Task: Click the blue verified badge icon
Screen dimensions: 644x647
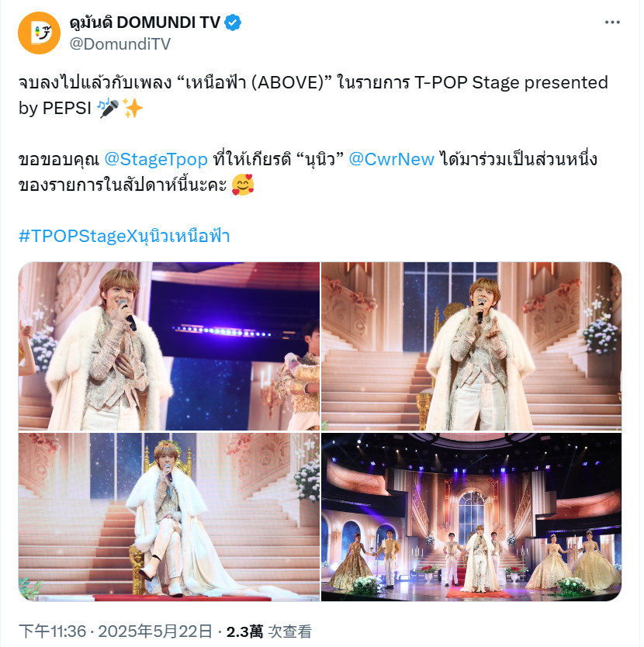Action: [x=233, y=22]
